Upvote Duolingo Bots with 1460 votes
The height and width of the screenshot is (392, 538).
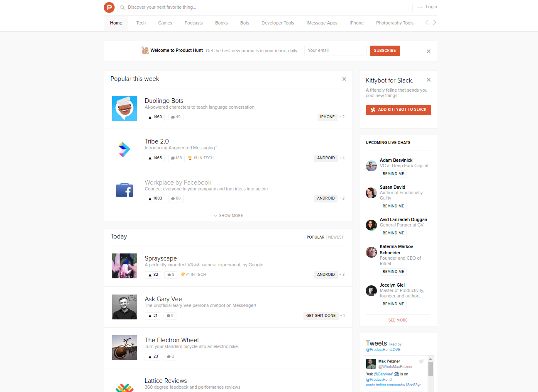point(155,117)
